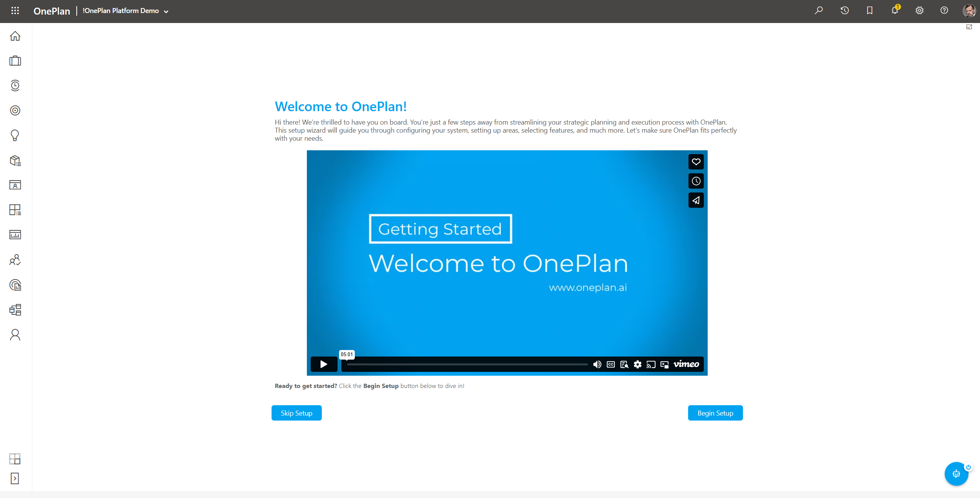The image size is (980, 498).
Task: Toggle picture-in-picture mode on video
Action: coord(664,364)
